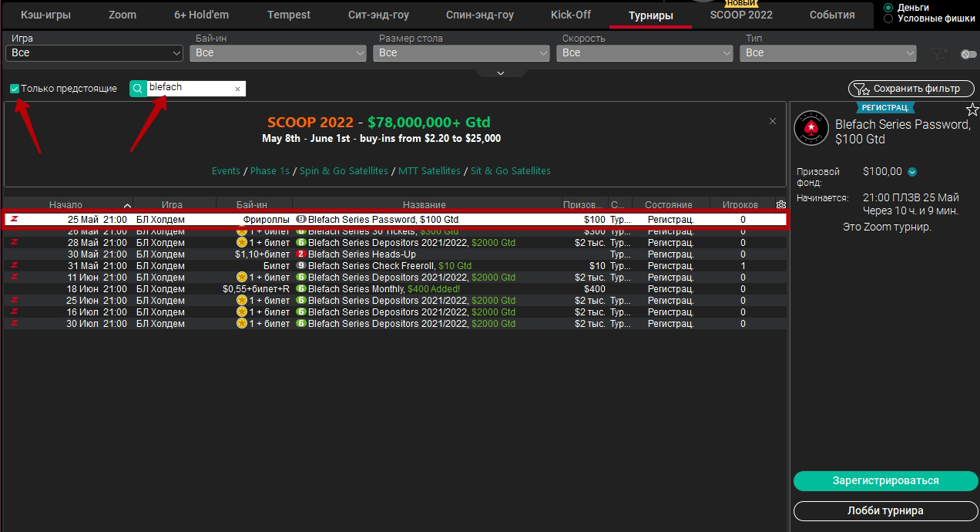Screen dimensions: 980x532
Task: Sort by Название column header
Action: pos(425,204)
